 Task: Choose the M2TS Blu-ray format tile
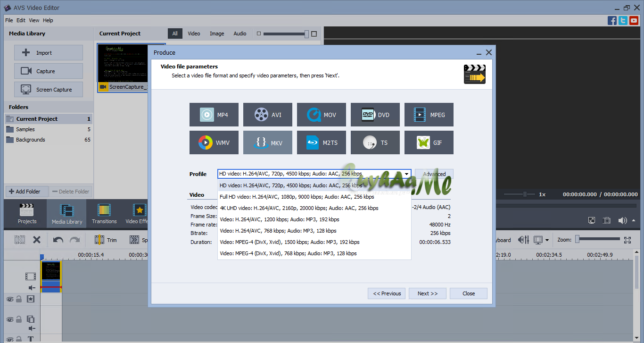322,142
